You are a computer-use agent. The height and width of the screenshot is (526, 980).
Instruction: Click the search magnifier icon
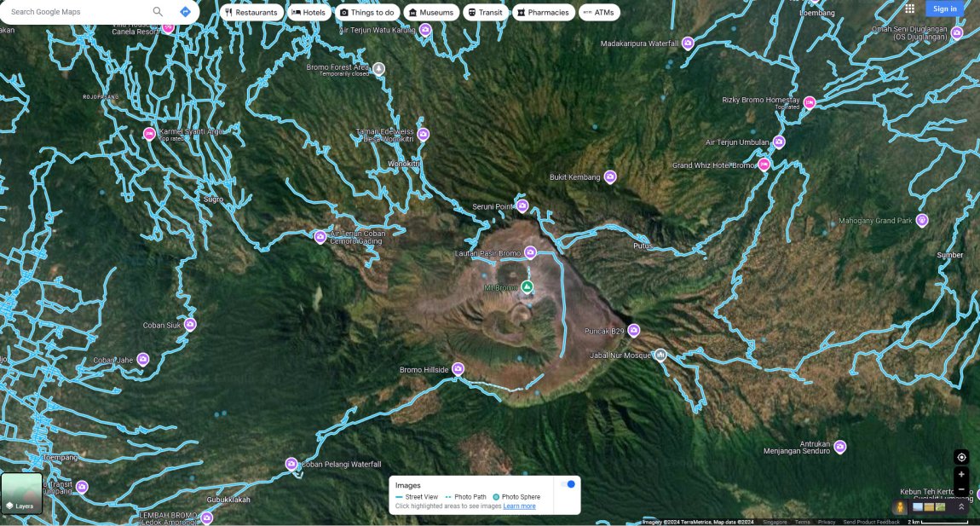click(158, 11)
